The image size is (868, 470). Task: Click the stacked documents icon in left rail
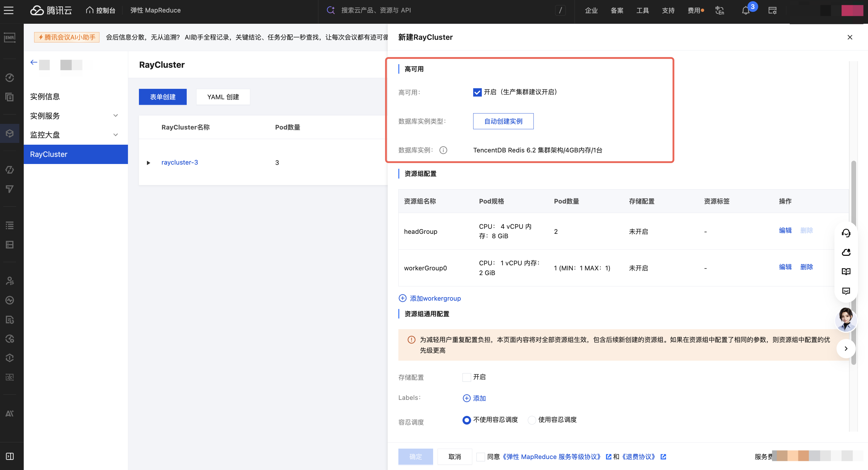click(9, 97)
